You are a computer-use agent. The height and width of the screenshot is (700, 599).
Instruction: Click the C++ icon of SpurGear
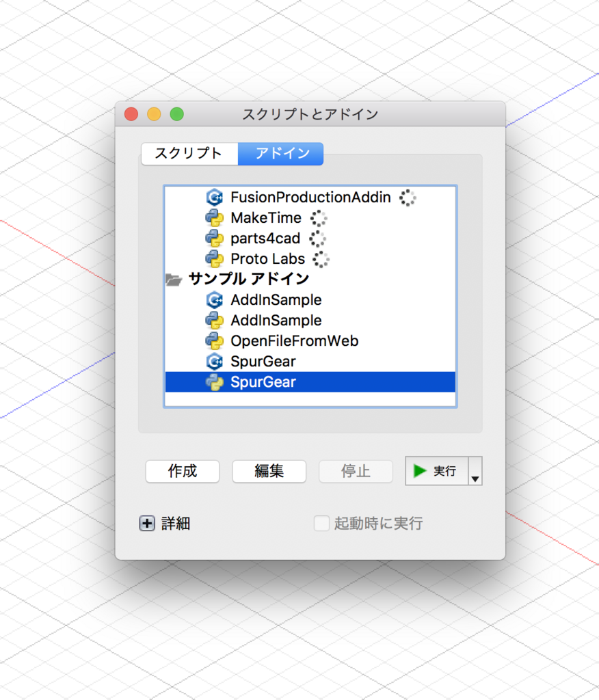(x=215, y=362)
